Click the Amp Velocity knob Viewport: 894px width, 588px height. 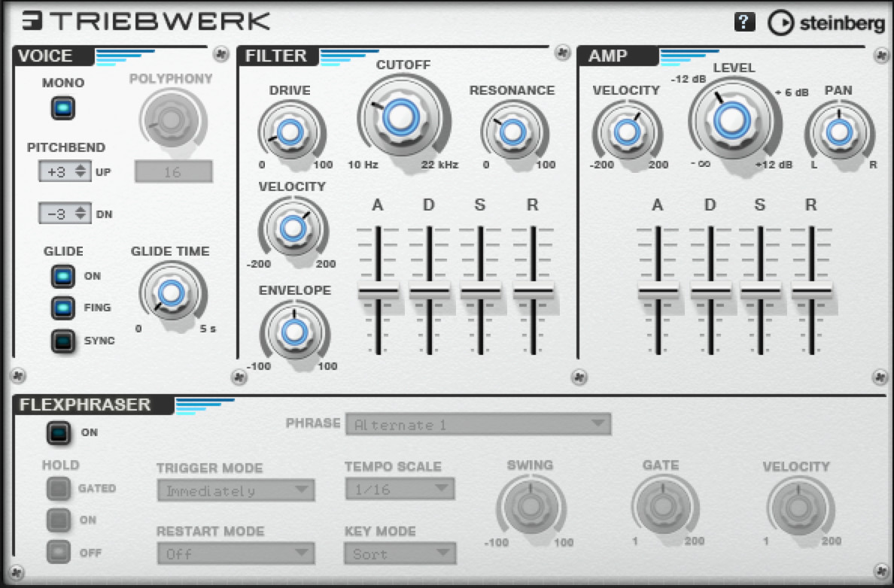coord(627,132)
